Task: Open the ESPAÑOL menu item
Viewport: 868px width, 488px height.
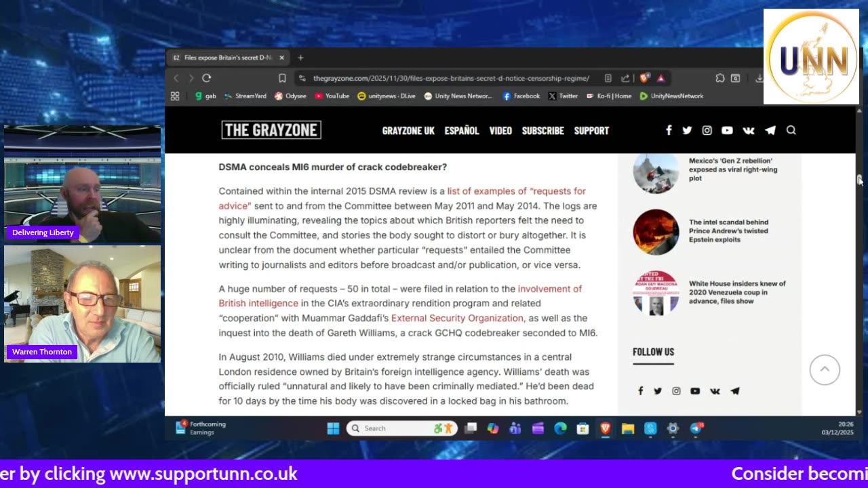Action: [462, 131]
